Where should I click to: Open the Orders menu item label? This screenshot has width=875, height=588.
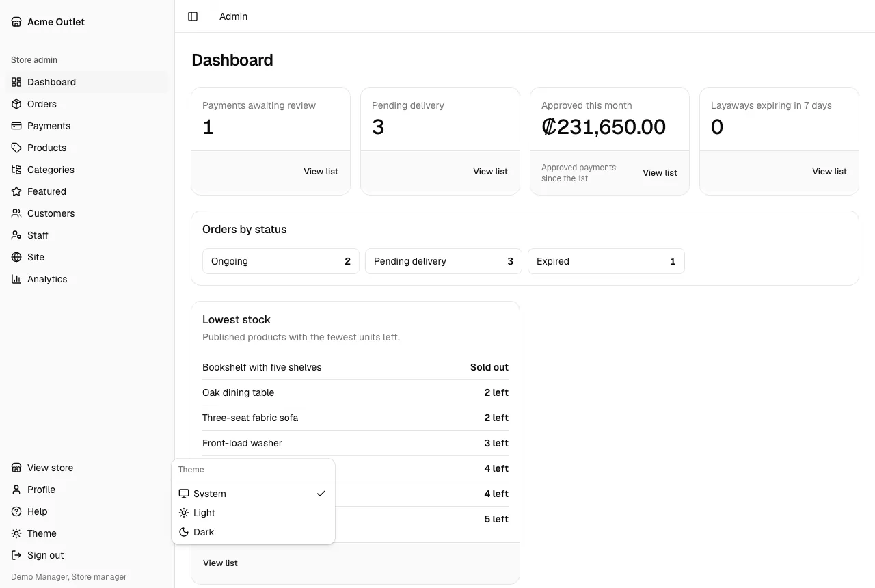tap(42, 104)
